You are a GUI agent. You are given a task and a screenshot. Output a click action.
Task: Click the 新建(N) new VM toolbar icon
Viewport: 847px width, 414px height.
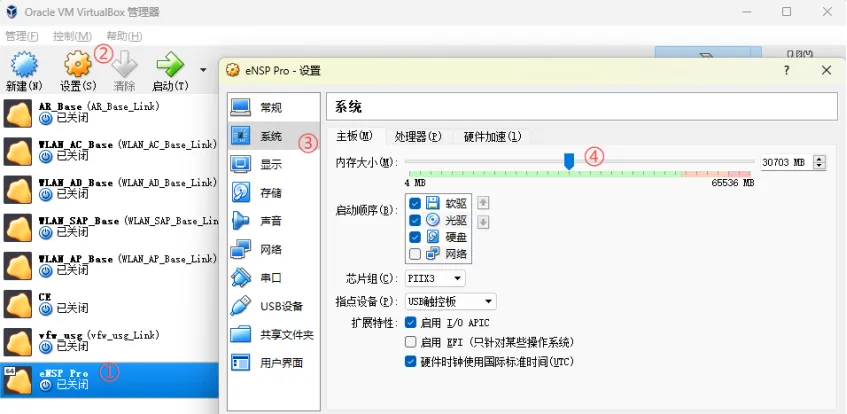[x=24, y=65]
